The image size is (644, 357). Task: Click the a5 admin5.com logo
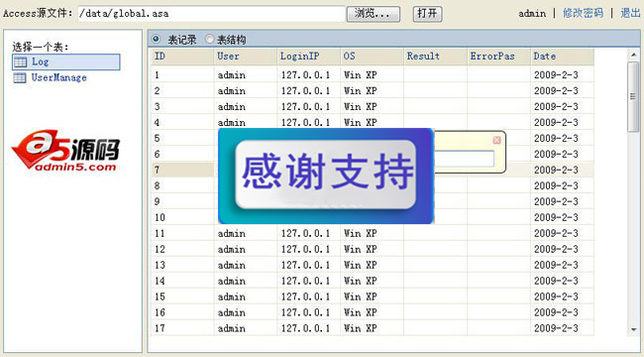coord(65,150)
